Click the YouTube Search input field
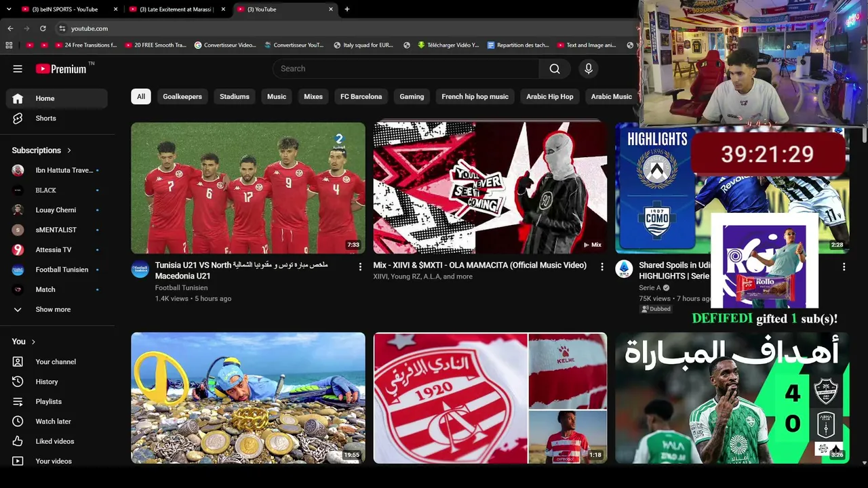 pos(406,68)
